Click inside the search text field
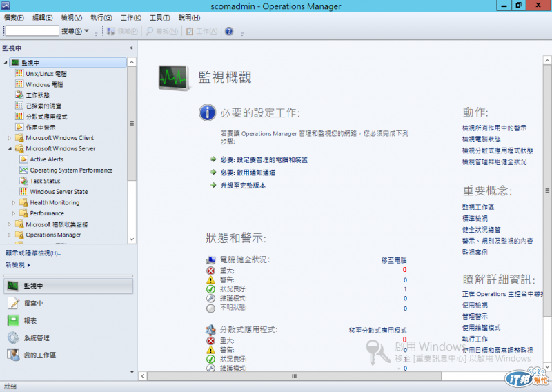552x392 pixels. 32,30
